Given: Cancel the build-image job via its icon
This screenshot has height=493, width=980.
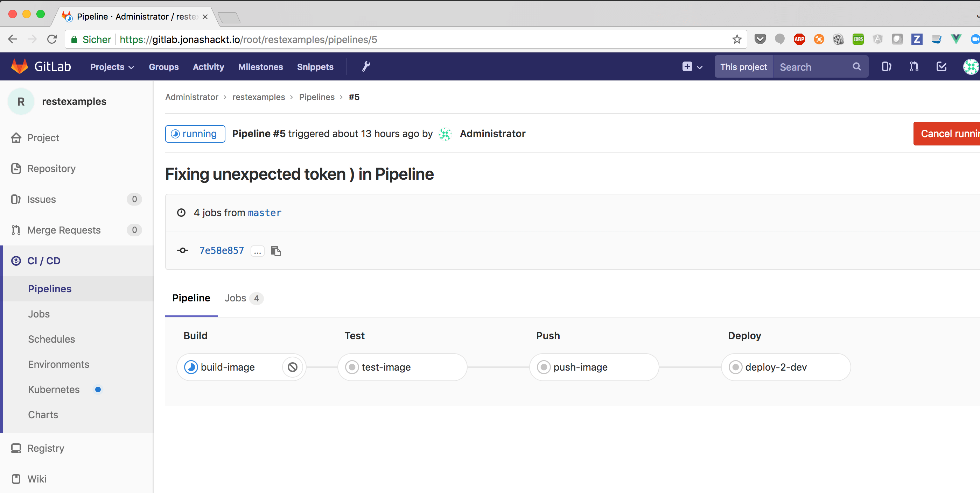Looking at the screenshot, I should click(x=292, y=367).
